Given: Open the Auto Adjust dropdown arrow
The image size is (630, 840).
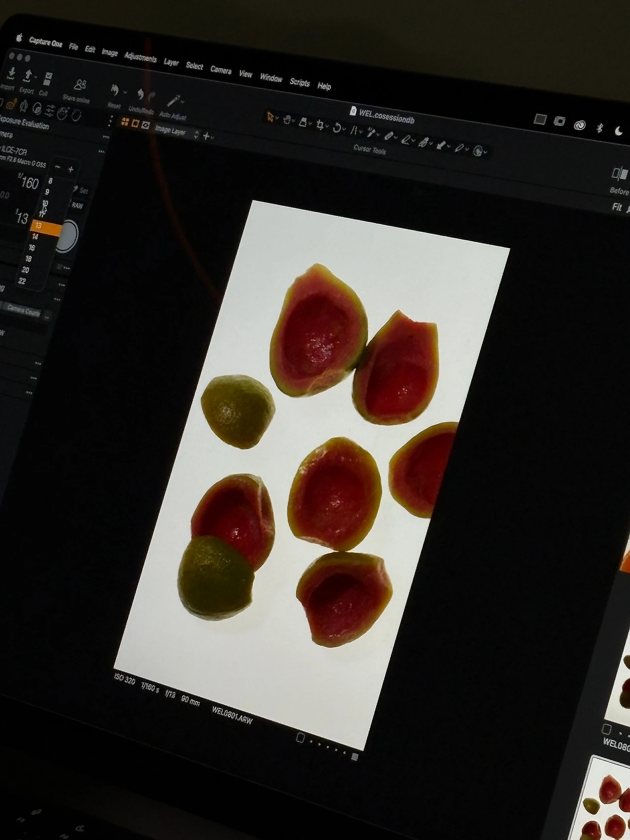Looking at the screenshot, I should tap(183, 101).
